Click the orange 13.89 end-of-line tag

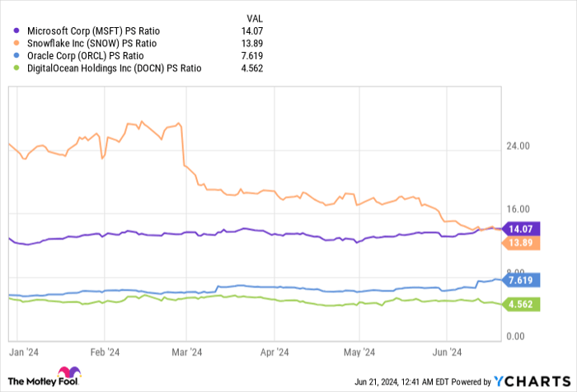click(x=521, y=243)
